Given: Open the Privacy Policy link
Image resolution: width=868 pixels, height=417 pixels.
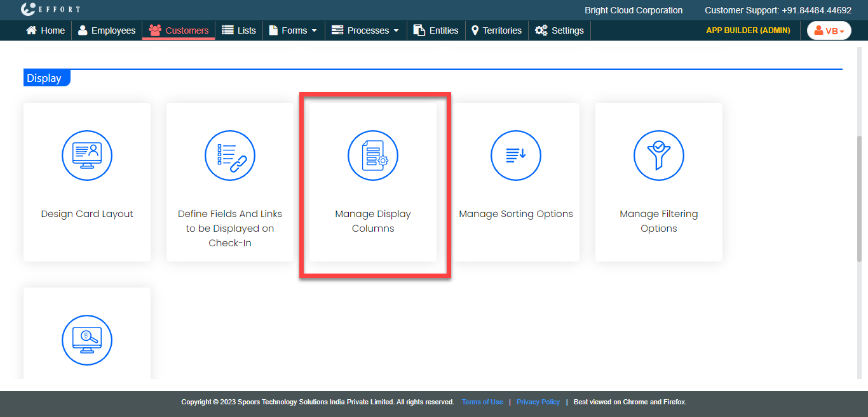Looking at the screenshot, I should (x=538, y=402).
